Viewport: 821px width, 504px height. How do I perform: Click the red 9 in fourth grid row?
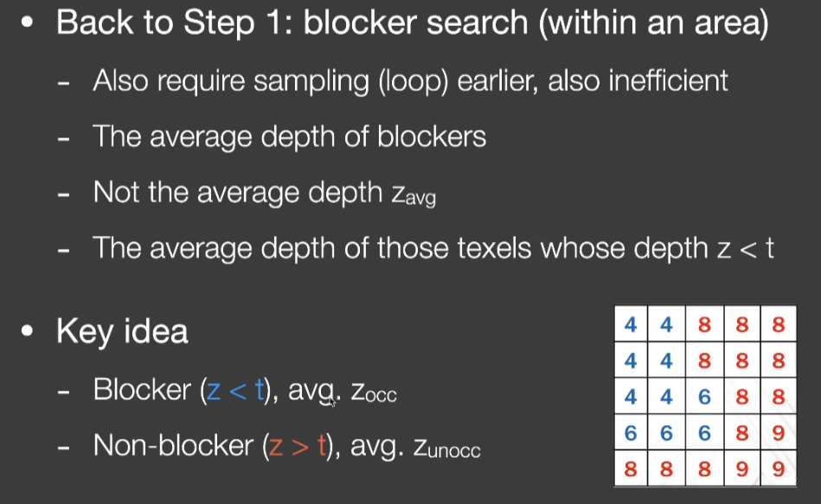pos(779,433)
